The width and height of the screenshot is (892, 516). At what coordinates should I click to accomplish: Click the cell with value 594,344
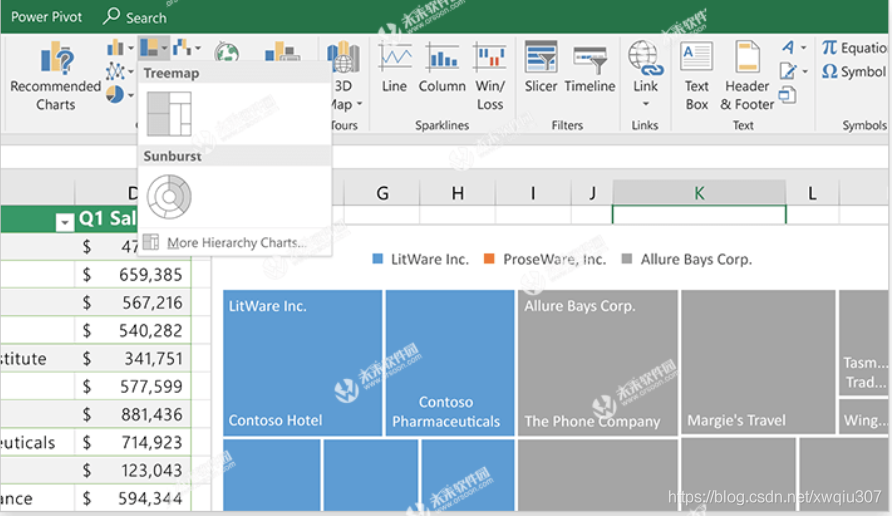(x=133, y=498)
